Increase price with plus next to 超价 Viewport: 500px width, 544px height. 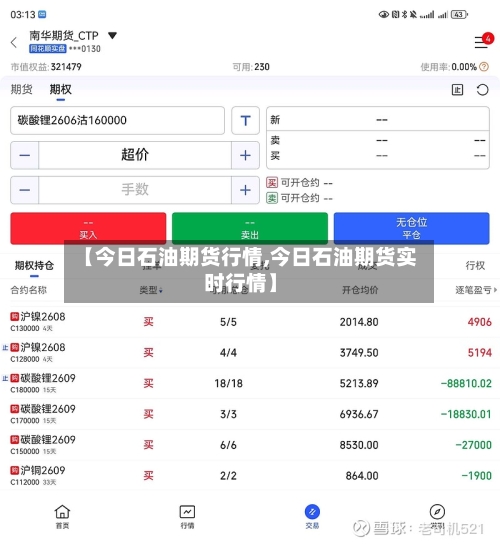(x=245, y=155)
